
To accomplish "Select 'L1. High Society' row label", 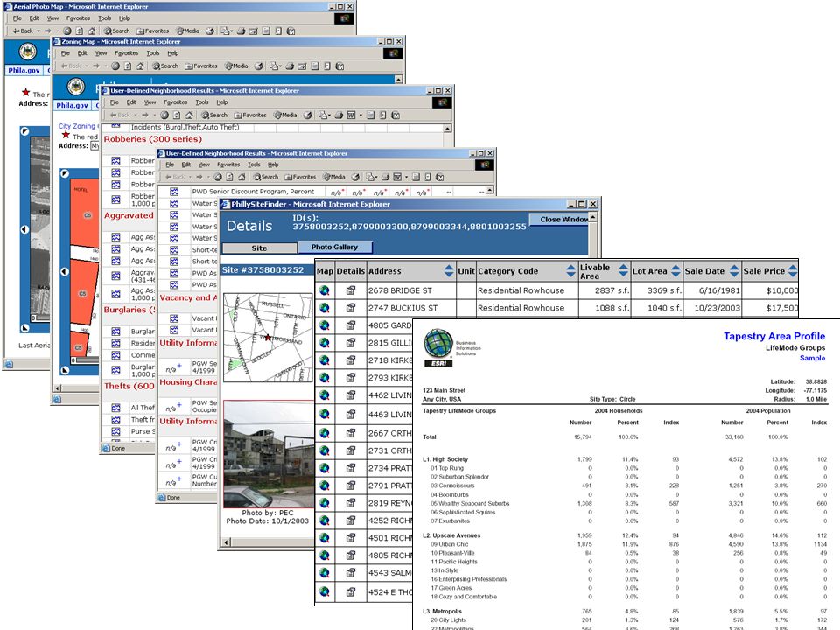I will (445, 459).
